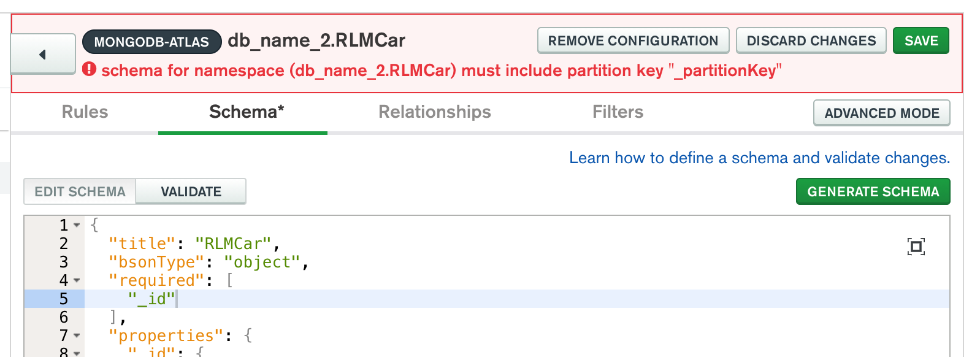Image resolution: width=980 pixels, height=357 pixels.
Task: Select the EDIT SCHEMA tab
Action: tap(78, 191)
